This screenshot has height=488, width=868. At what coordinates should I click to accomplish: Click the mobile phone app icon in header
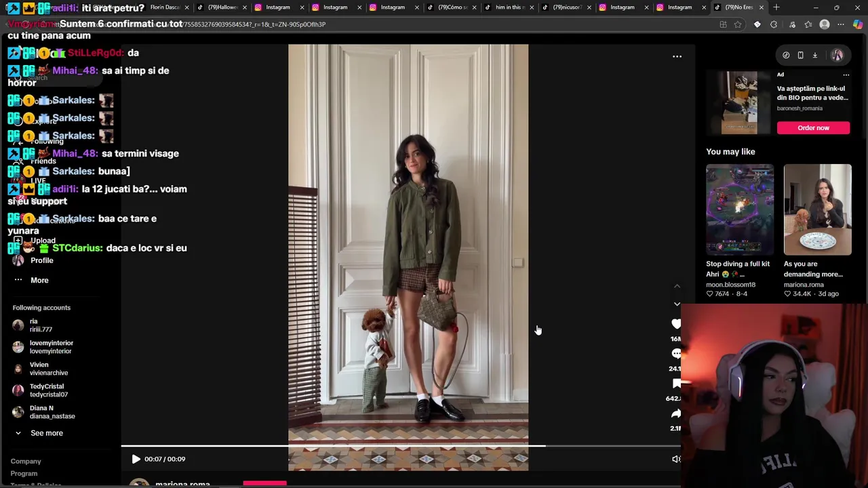click(800, 56)
